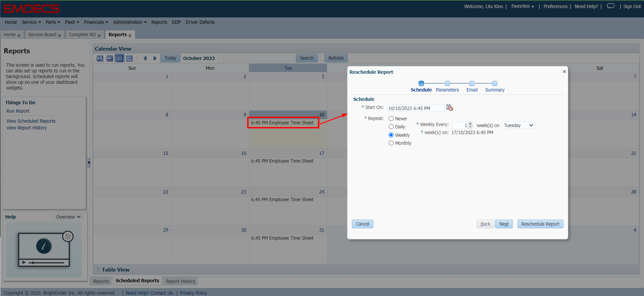Select the Never repeat option

click(x=391, y=119)
